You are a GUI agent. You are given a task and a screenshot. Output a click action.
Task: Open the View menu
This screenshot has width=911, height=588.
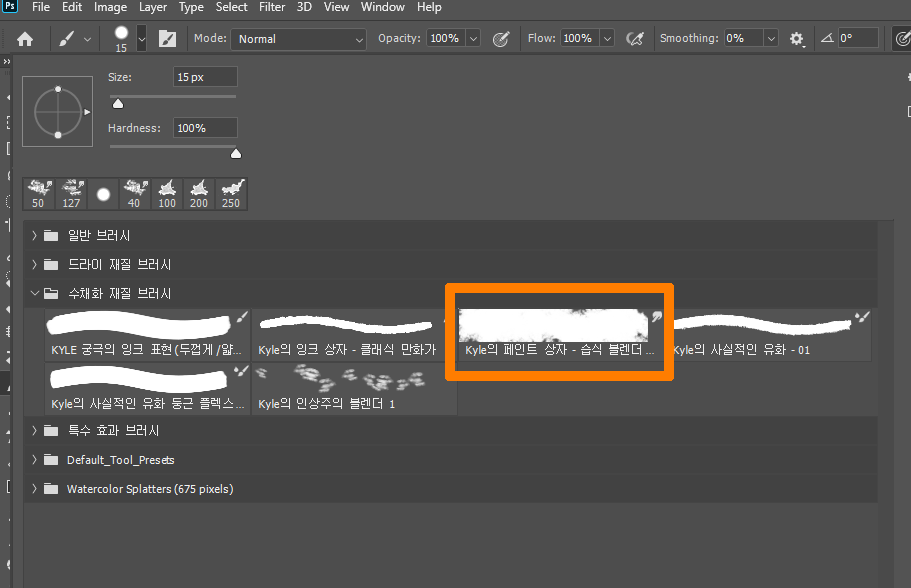coord(336,7)
